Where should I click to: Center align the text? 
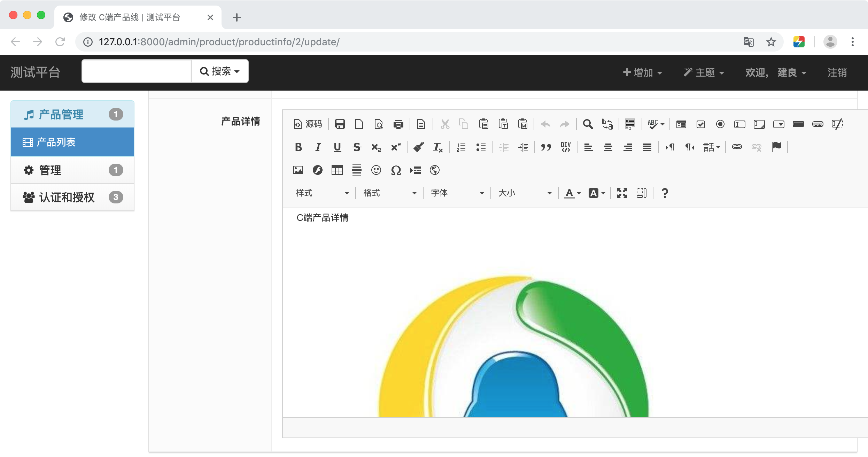pos(608,147)
